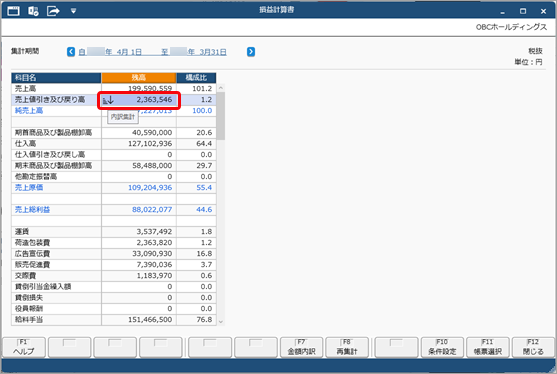Click F7 金額内訳 button
The image size is (557, 374).
click(301, 347)
